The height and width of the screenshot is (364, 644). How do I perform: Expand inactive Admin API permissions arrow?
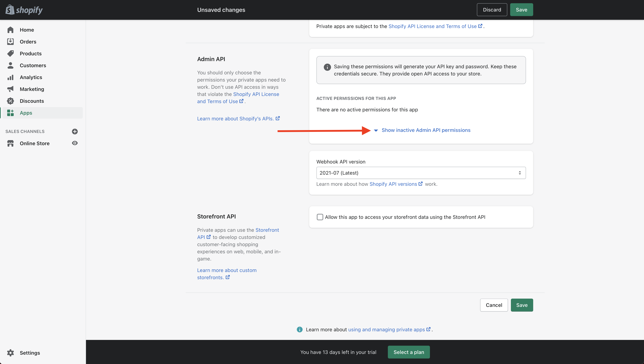point(376,130)
